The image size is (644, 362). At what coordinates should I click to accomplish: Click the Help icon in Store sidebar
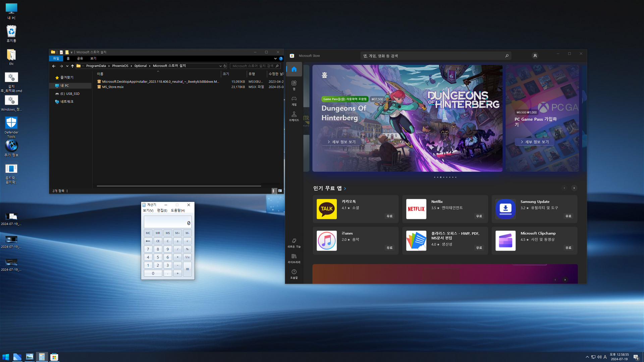point(294,274)
